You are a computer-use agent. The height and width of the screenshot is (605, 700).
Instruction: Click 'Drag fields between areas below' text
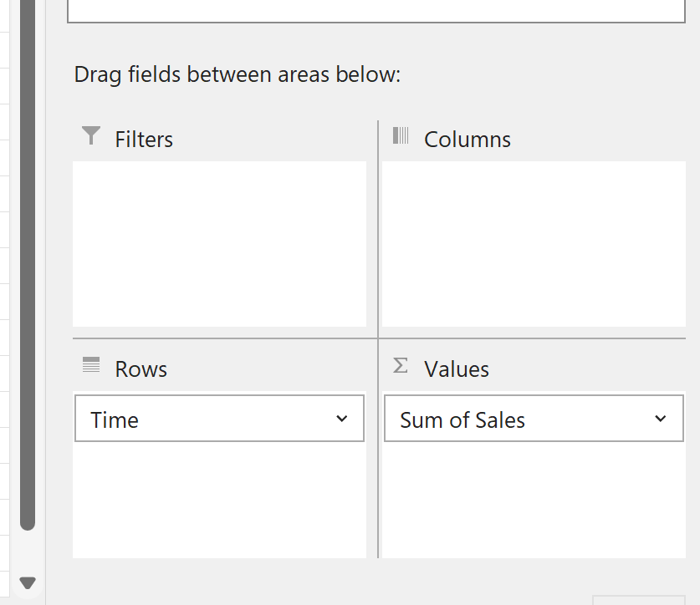237,74
